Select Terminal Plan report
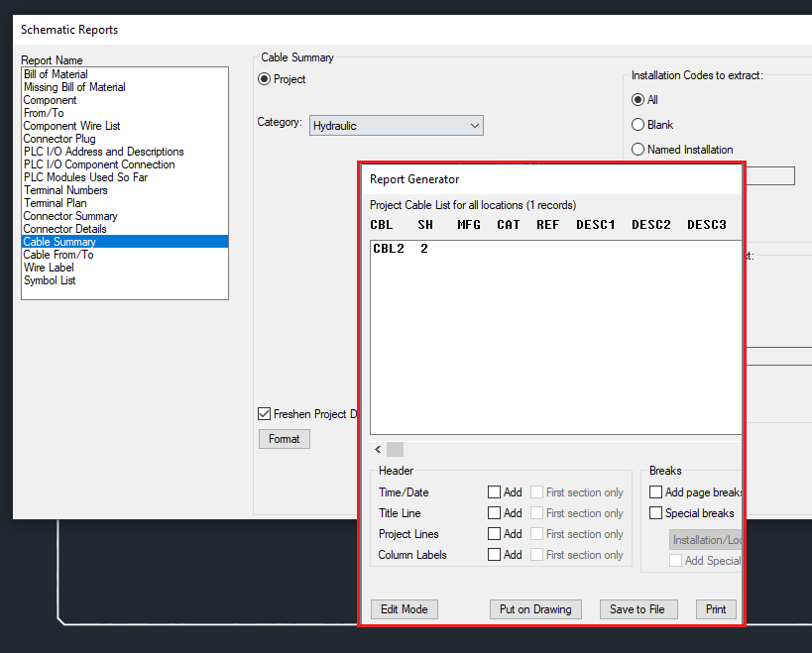This screenshot has height=653, width=812. 125,203
